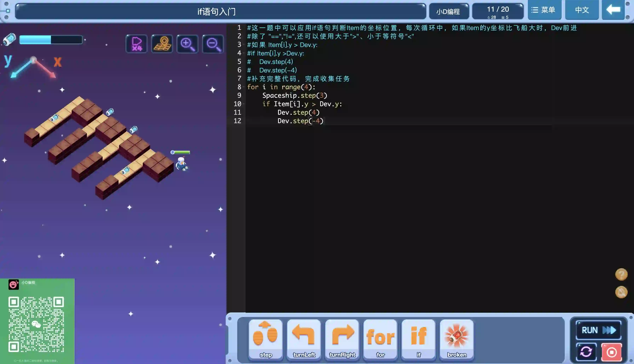Viewport: 634px width, 364px height.
Task: Reset code with the refresh icon
Action: pos(586,352)
